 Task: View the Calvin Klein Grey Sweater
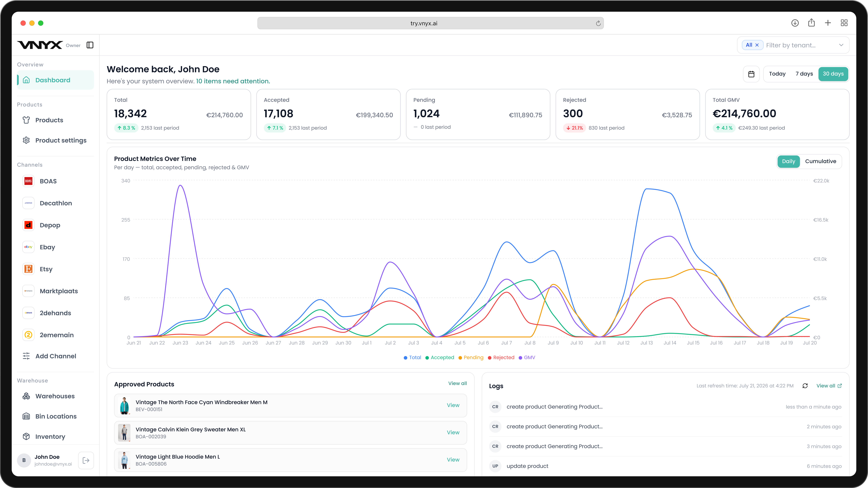453,432
